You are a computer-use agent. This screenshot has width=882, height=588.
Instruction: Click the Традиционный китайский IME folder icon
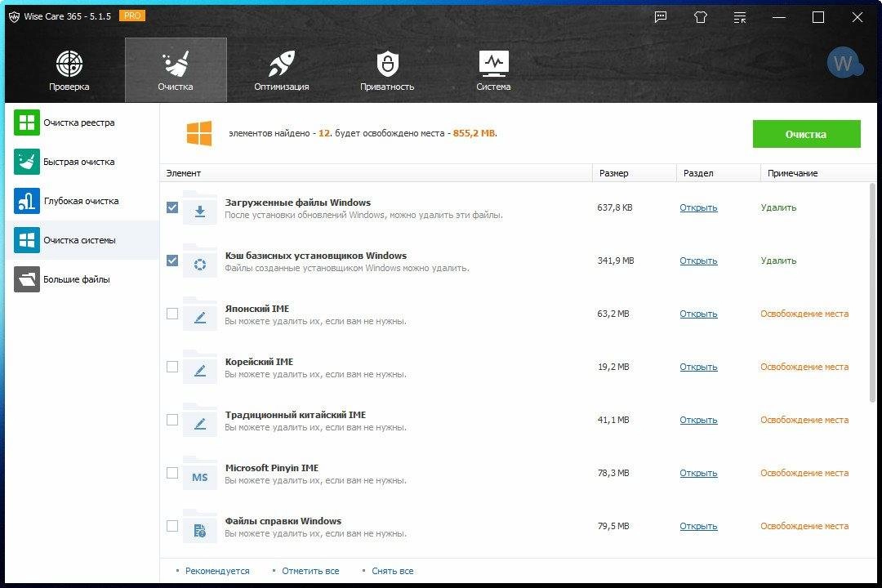point(200,421)
